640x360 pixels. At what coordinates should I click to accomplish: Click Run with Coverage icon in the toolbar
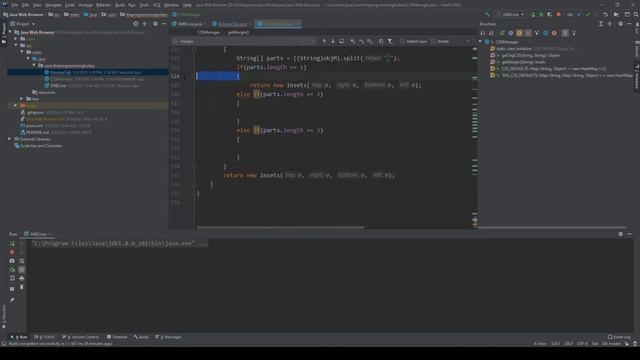550,14
